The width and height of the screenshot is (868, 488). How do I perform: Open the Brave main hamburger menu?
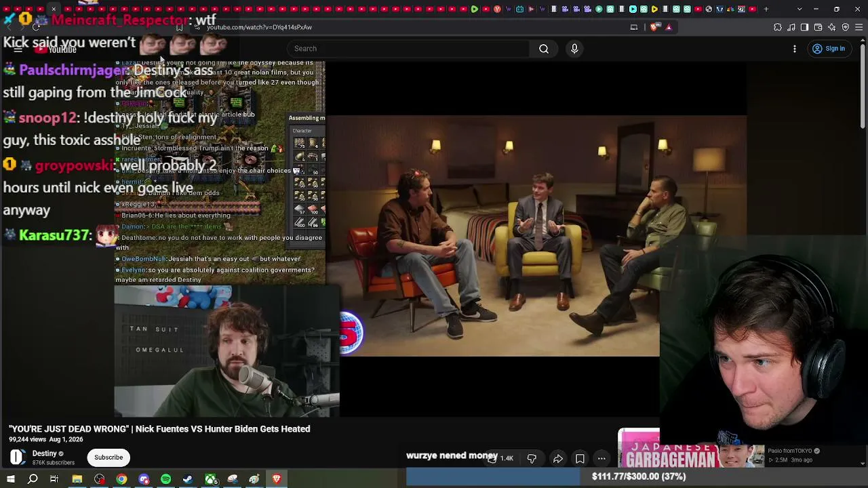click(859, 27)
